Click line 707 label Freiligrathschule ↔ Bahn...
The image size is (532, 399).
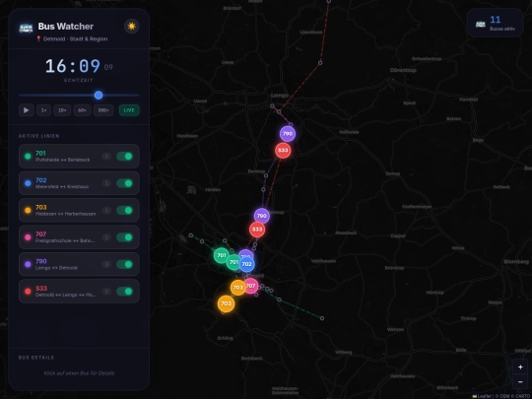tap(65, 241)
